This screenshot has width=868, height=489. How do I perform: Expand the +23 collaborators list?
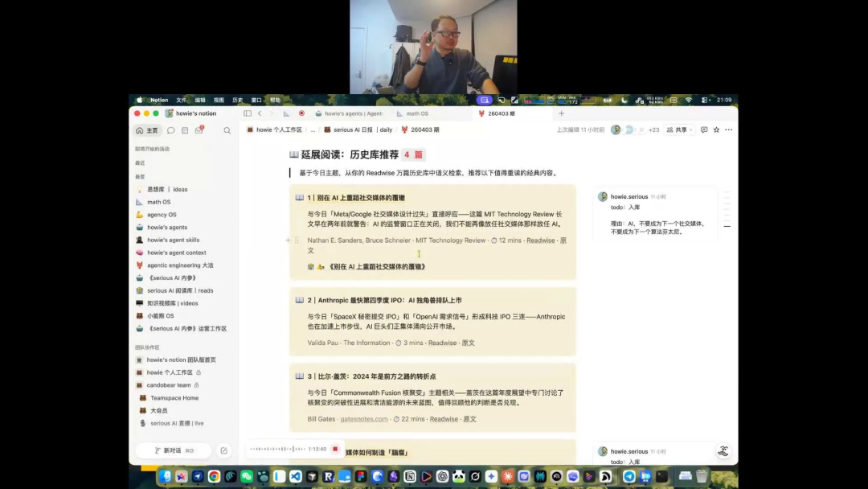point(653,129)
